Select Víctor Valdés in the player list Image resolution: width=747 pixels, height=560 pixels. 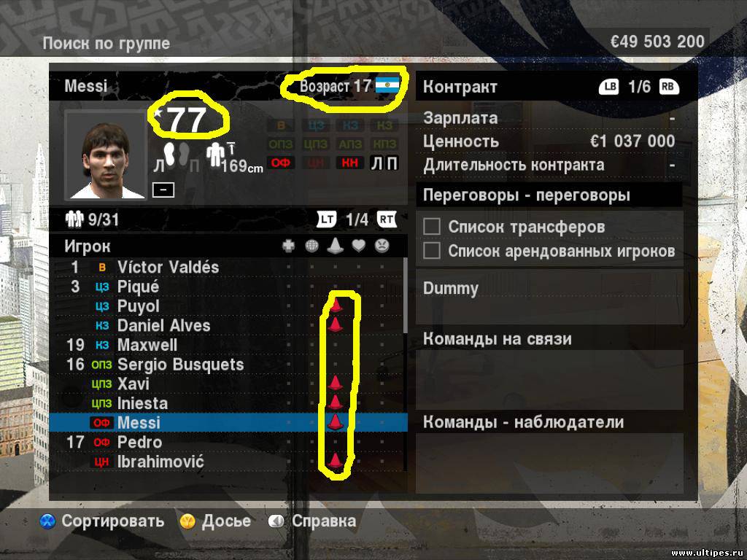228,267
